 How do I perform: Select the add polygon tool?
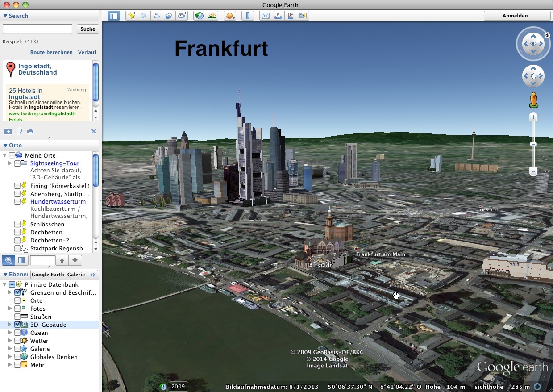point(144,16)
